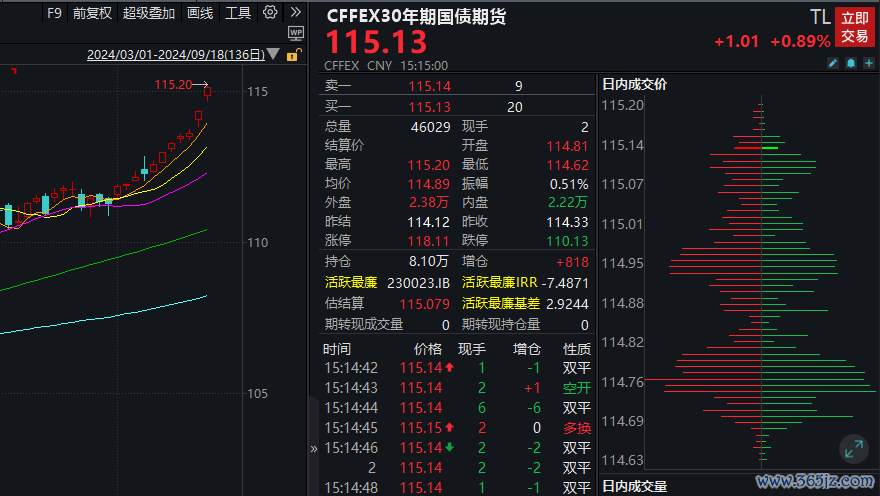
Task: Click the 买一 bid price 115.13
Action: coord(429,107)
